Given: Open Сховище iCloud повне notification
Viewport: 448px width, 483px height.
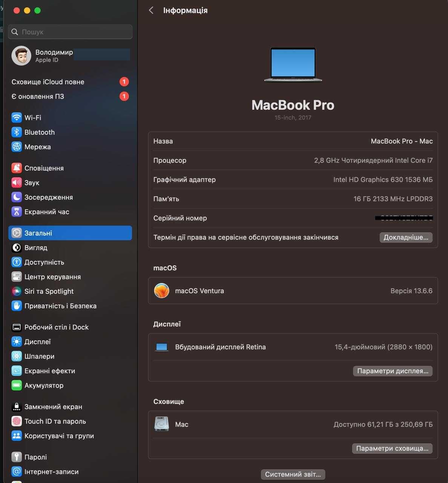Looking at the screenshot, I should 70,82.
